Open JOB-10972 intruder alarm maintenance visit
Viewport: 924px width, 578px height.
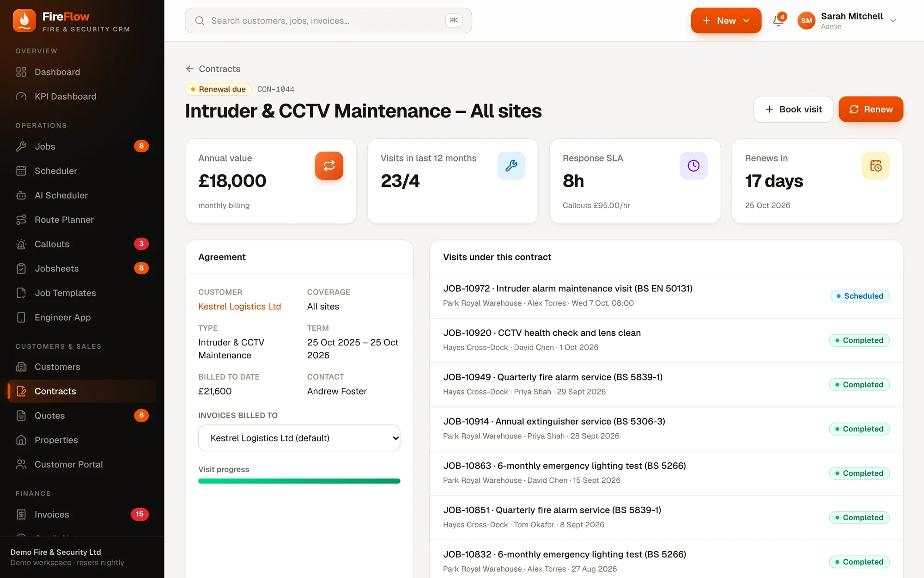coord(666,296)
